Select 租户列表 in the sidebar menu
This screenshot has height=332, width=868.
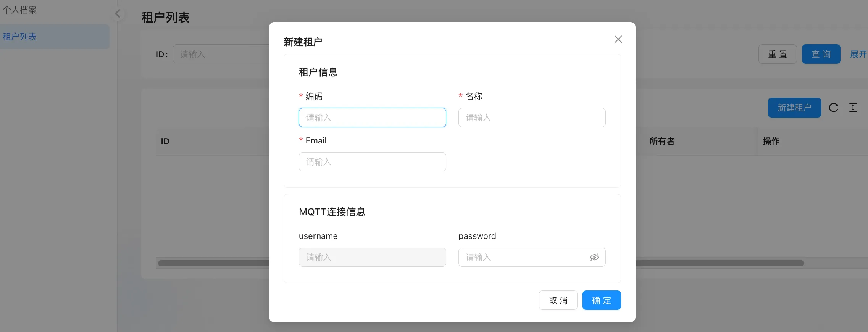click(20, 37)
